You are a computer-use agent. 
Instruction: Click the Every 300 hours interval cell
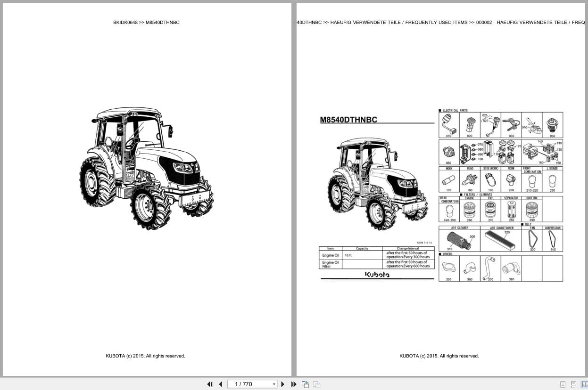[x=408, y=255]
